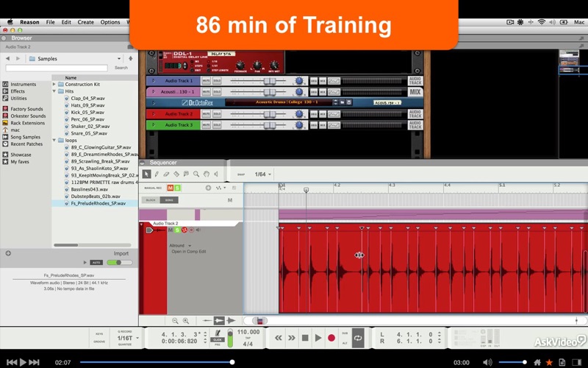Mute Audio Track 2 in rack
The image size is (588, 368).
(x=207, y=114)
